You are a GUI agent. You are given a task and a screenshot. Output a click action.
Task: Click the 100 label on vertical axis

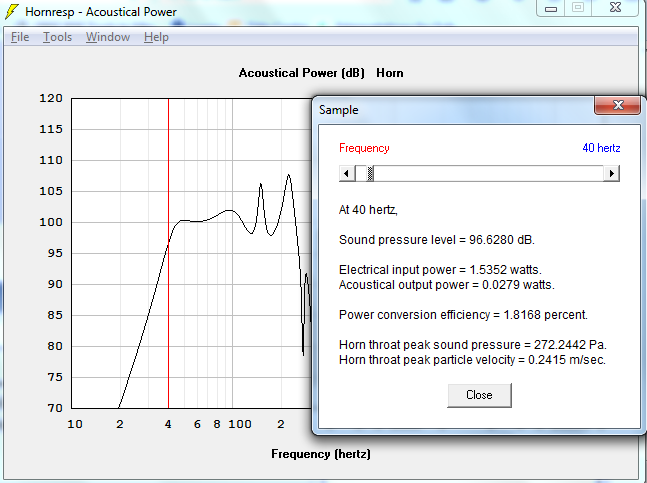click(x=51, y=222)
